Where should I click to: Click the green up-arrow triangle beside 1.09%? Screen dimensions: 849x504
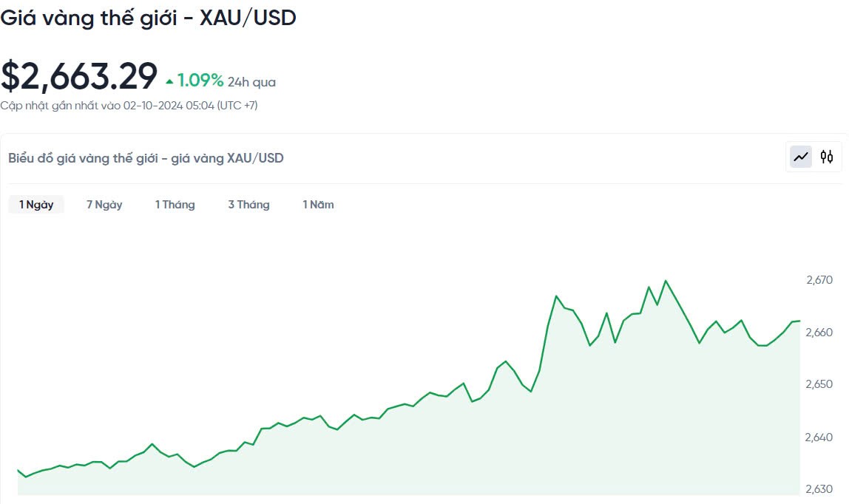point(170,81)
